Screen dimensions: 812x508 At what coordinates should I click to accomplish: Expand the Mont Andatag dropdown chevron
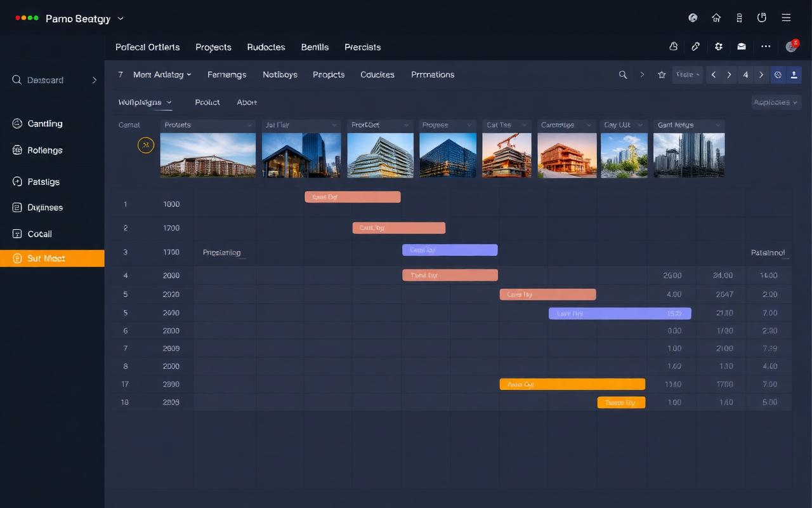[x=189, y=74]
